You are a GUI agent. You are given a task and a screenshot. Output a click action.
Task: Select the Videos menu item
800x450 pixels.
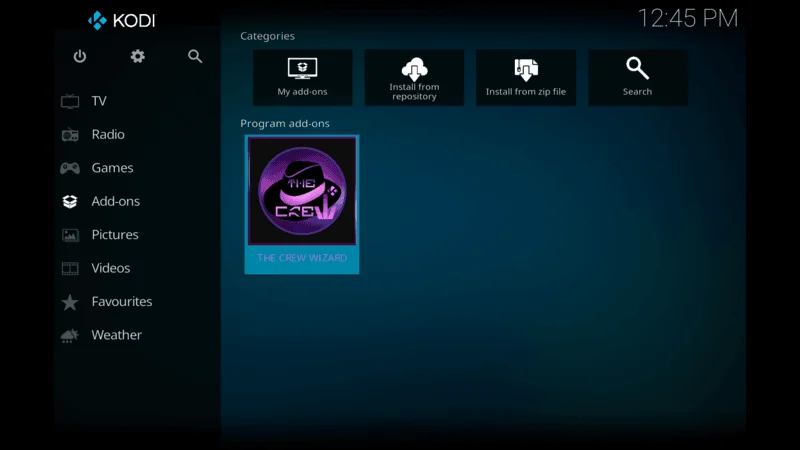(111, 268)
